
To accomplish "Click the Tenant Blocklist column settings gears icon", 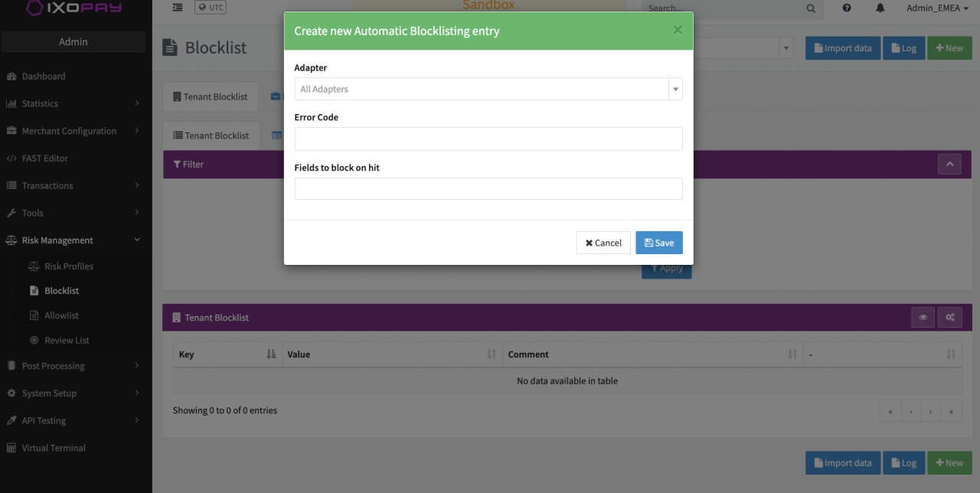I will (x=950, y=318).
